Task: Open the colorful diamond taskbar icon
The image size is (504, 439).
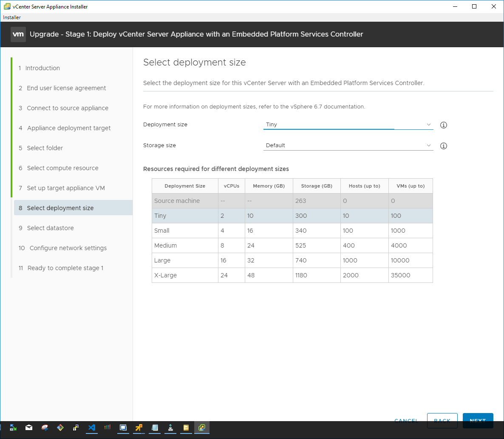Action: click(x=60, y=428)
